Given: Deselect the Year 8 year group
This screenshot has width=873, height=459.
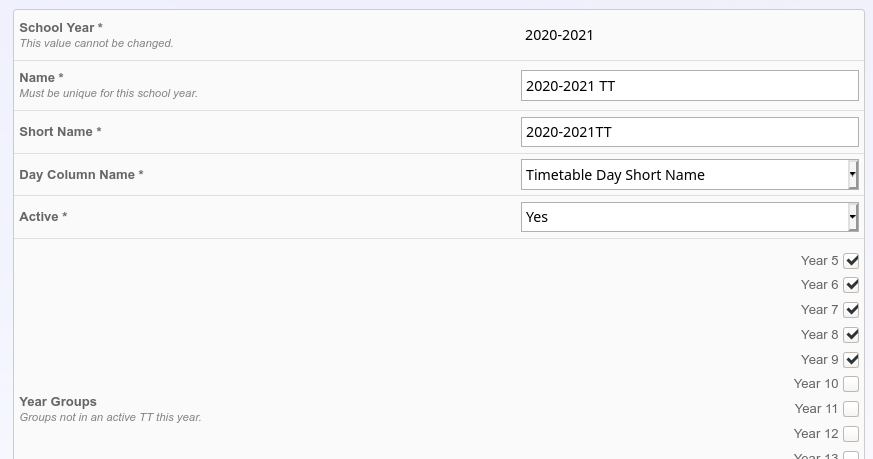Looking at the screenshot, I should [x=851, y=335].
